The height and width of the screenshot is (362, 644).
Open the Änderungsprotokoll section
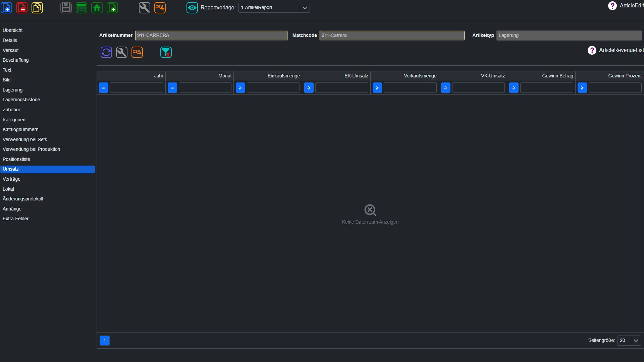point(48,199)
